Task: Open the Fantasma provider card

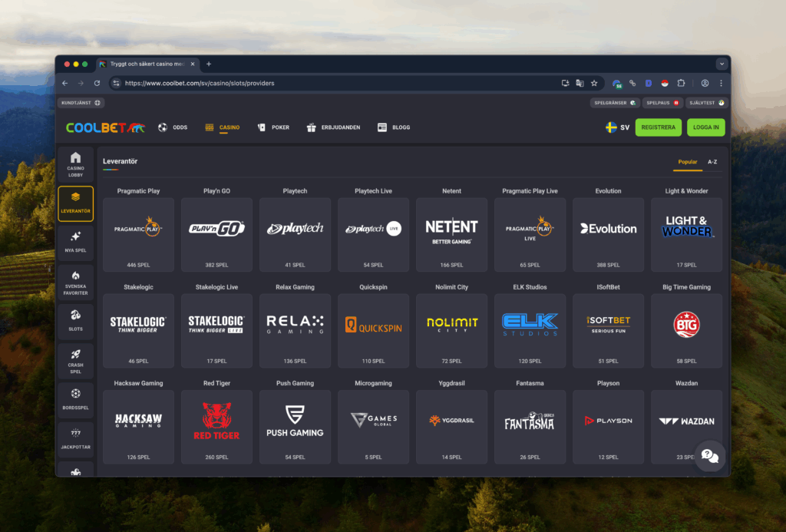Action: pyautogui.click(x=530, y=427)
